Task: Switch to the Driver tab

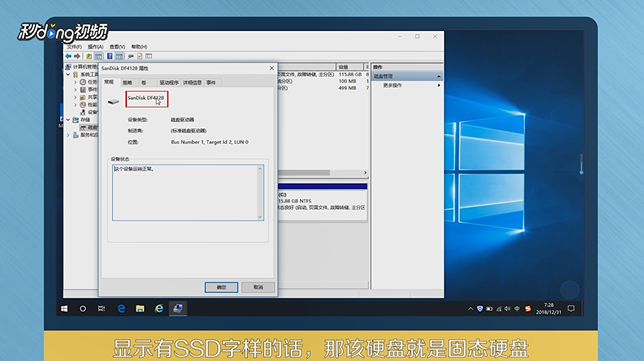Action: (169, 83)
